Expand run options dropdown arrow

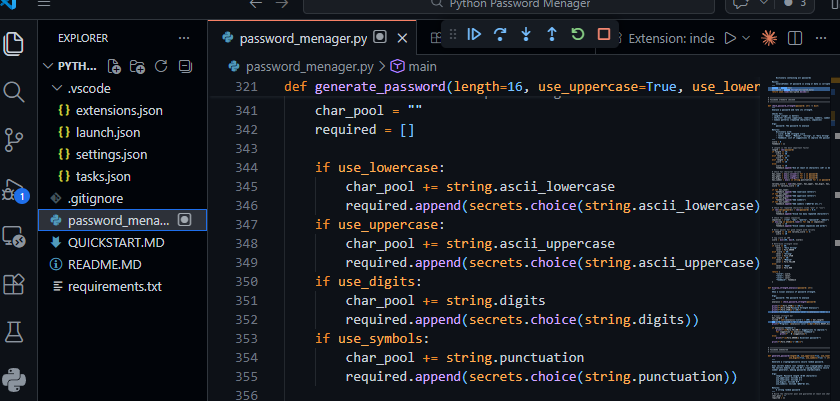746,38
